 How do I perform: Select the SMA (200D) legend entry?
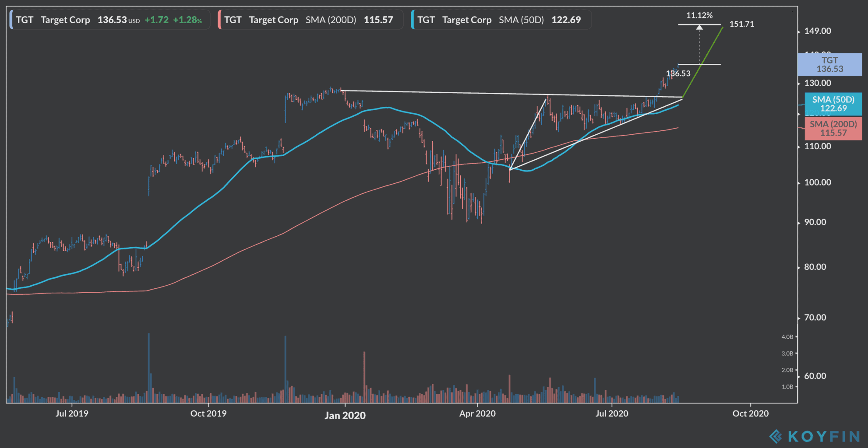(x=310, y=20)
